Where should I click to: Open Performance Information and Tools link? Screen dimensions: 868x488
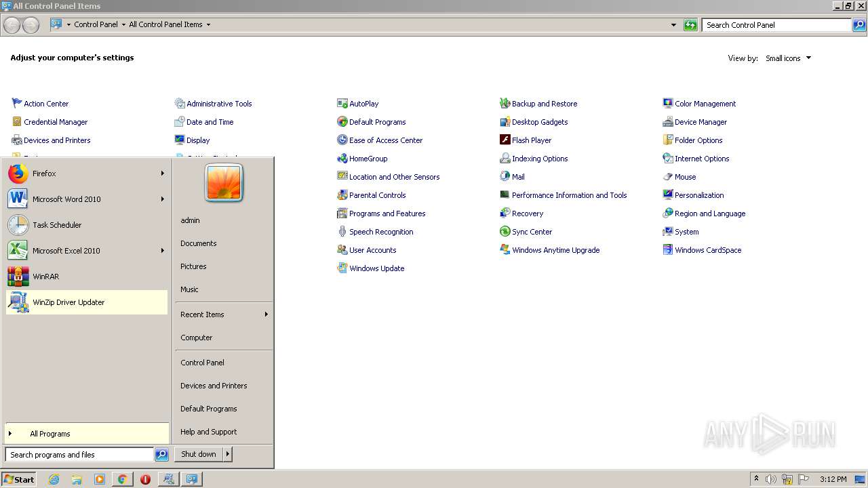click(569, 195)
